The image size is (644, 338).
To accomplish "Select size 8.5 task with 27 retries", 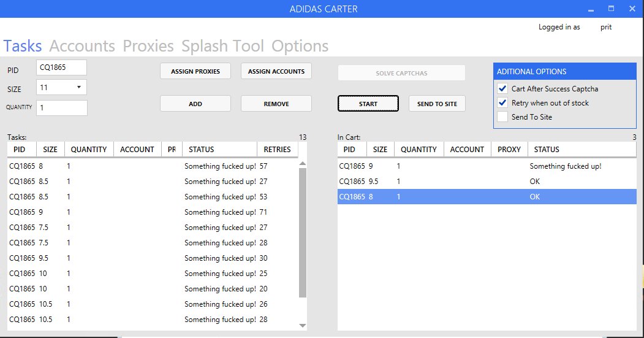I will point(153,182).
